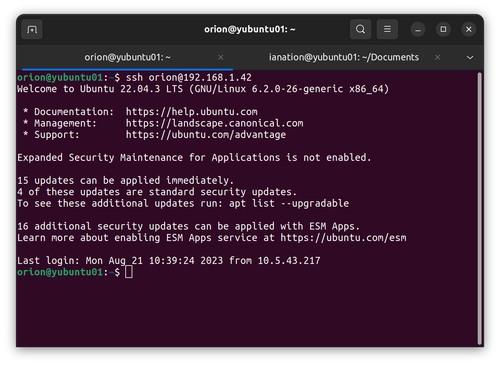Click the IP address 10.5.43.217

(289, 261)
